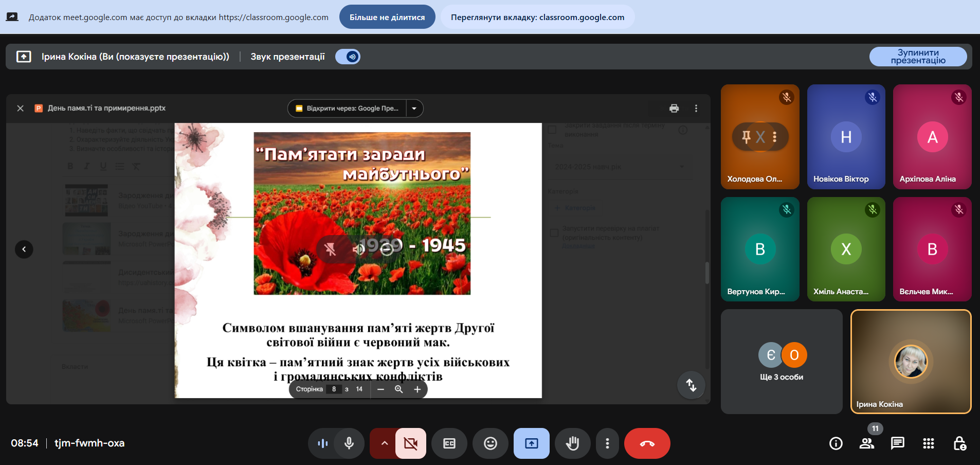Turn the camera on
980x465 pixels.
[x=410, y=443]
